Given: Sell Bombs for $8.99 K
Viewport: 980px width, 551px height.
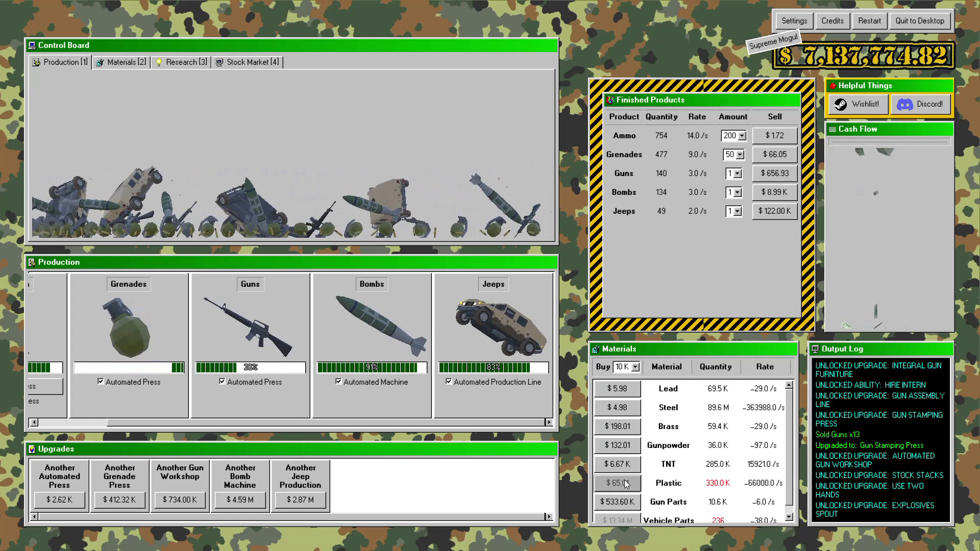Looking at the screenshot, I should (774, 192).
